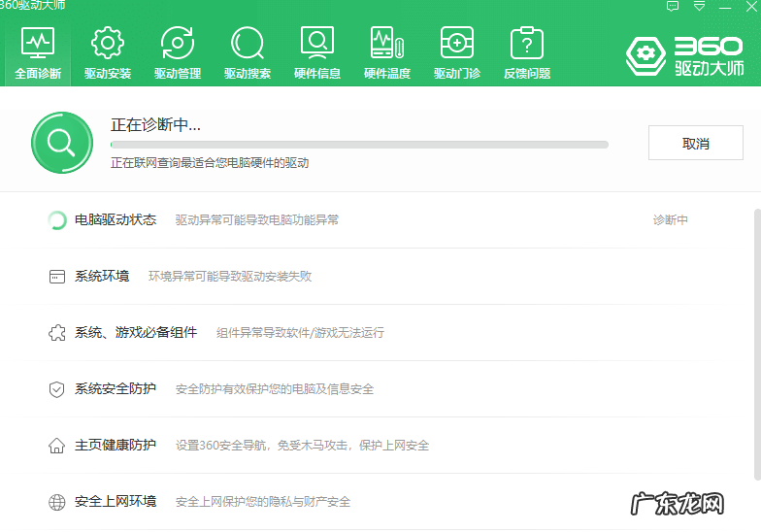This screenshot has height=532, width=761.
Task: Click the window icon beside 系统环境
Action: [56, 276]
